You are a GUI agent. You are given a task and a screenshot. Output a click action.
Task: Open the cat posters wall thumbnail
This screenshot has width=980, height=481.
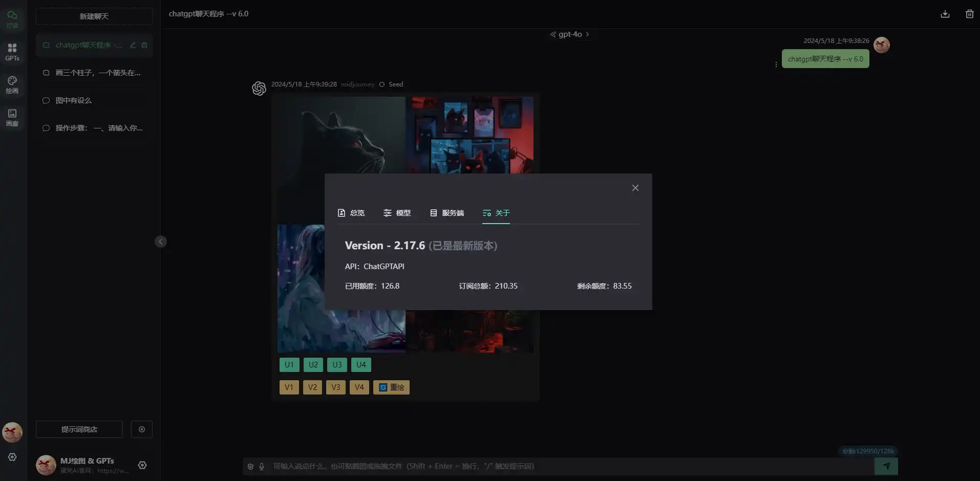470,135
